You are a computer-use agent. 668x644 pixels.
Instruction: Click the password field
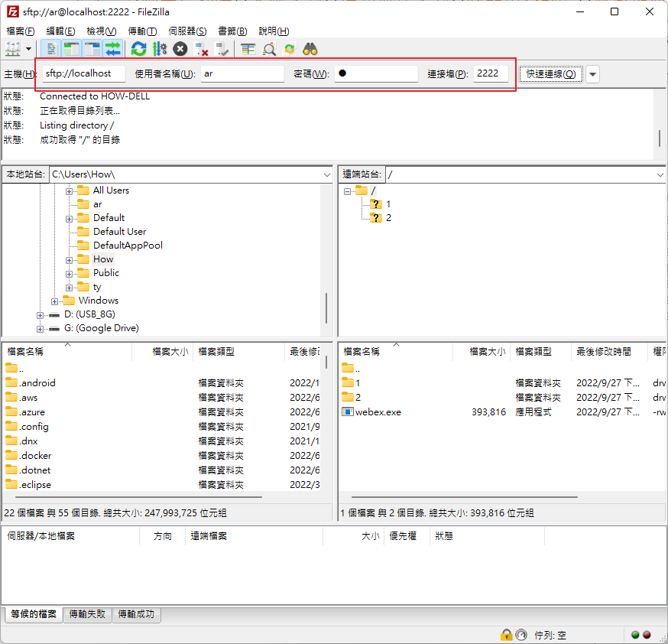[x=376, y=73]
